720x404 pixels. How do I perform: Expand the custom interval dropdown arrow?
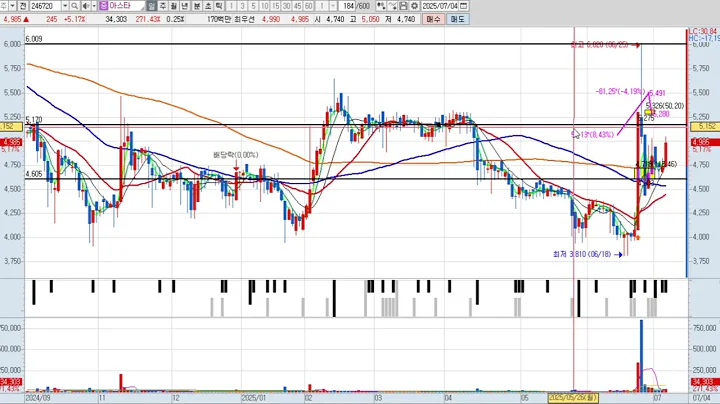tap(333, 6)
